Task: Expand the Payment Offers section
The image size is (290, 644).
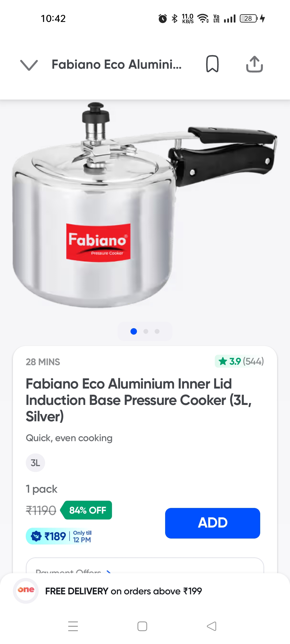Action: 73,570
